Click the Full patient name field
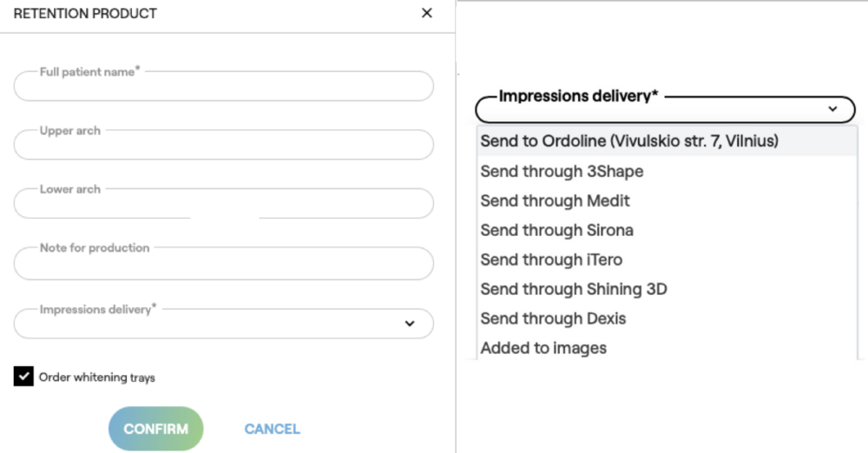The height and width of the screenshot is (453, 868). point(223,87)
